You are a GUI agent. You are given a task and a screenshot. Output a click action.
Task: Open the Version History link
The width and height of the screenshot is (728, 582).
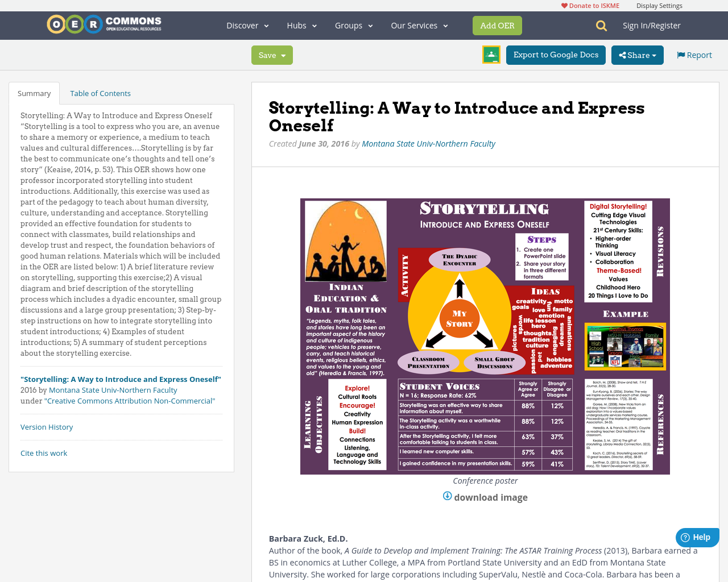pyautogui.click(x=47, y=426)
